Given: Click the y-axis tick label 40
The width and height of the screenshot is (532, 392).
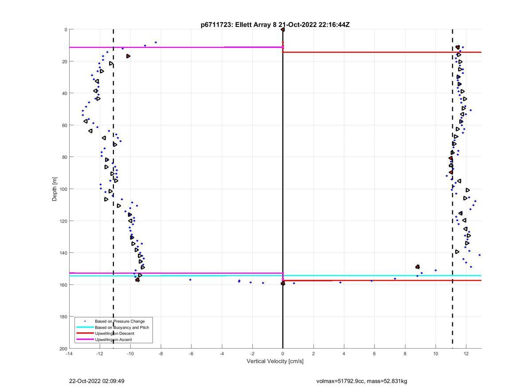Looking at the screenshot, I should pyautogui.click(x=64, y=93).
